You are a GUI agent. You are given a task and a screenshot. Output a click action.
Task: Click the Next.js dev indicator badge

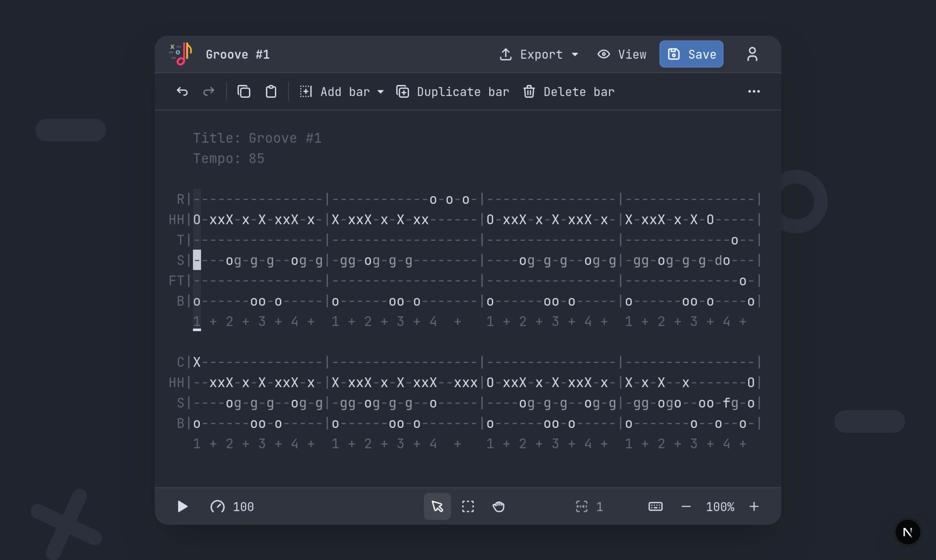click(x=907, y=532)
